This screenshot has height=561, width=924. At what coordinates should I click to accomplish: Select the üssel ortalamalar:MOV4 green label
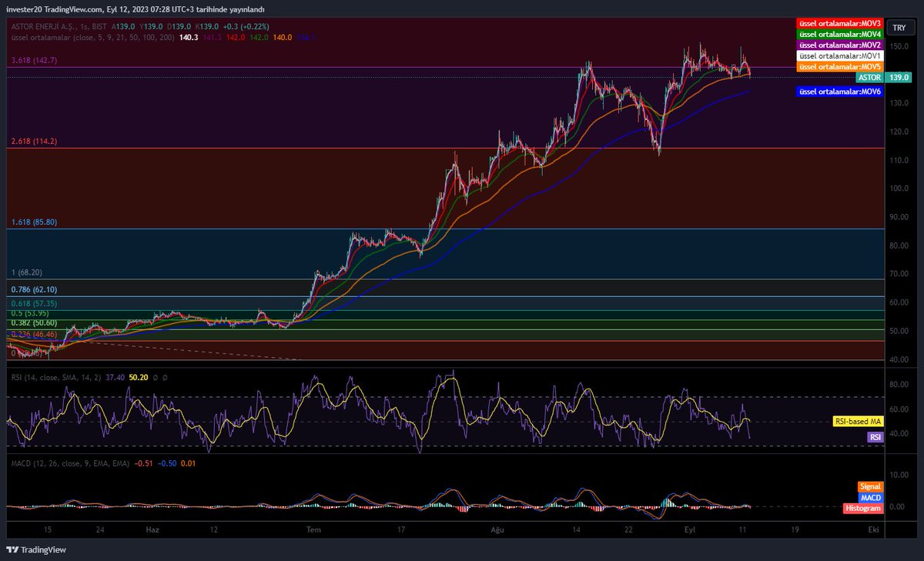839,35
